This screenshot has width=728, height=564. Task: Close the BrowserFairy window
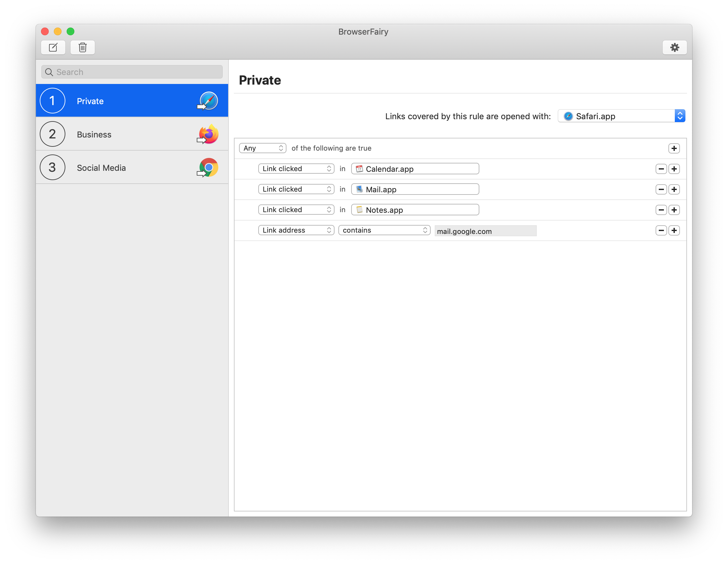point(45,31)
